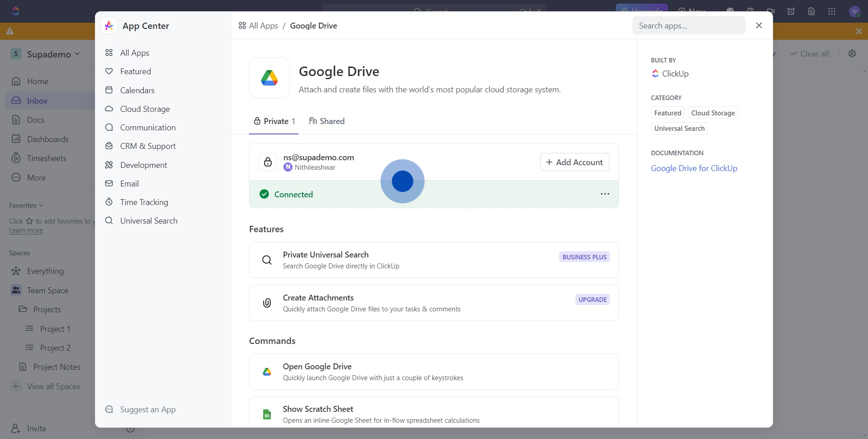The image size is (868, 439).
Task: Open the Supademo workspace dropdown
Action: pos(45,54)
